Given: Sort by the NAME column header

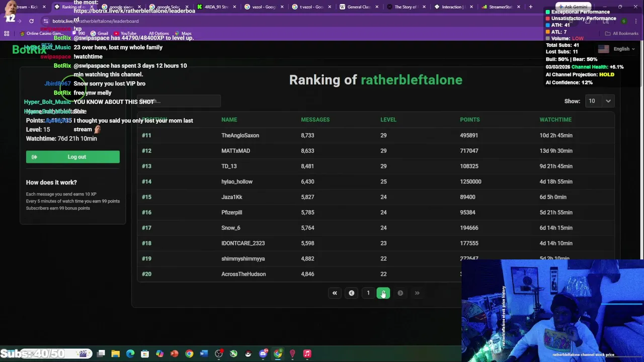Looking at the screenshot, I should [229, 120].
